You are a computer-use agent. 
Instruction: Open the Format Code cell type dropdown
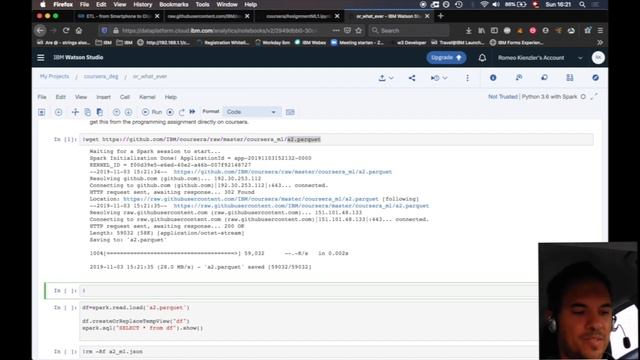click(x=252, y=112)
